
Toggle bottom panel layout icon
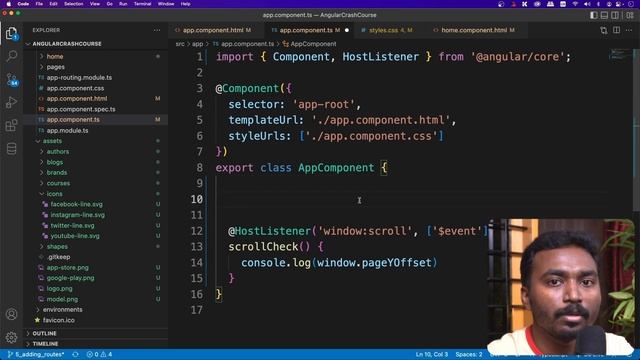(x=604, y=15)
